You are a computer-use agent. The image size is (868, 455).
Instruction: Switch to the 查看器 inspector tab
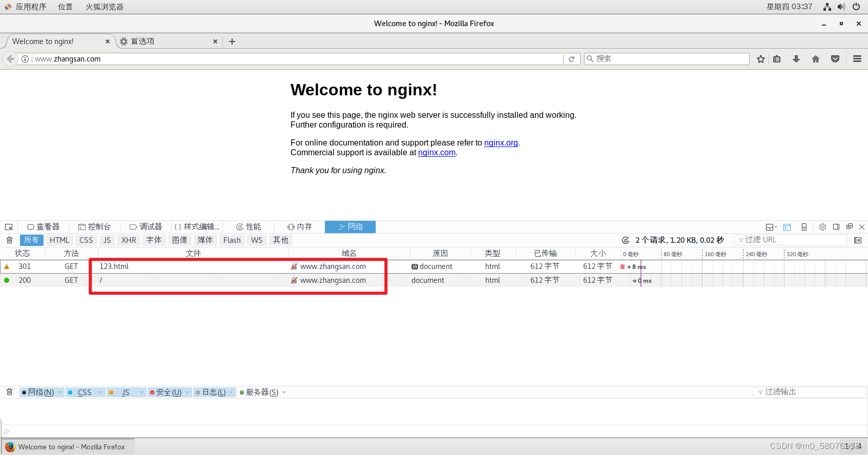[44, 227]
